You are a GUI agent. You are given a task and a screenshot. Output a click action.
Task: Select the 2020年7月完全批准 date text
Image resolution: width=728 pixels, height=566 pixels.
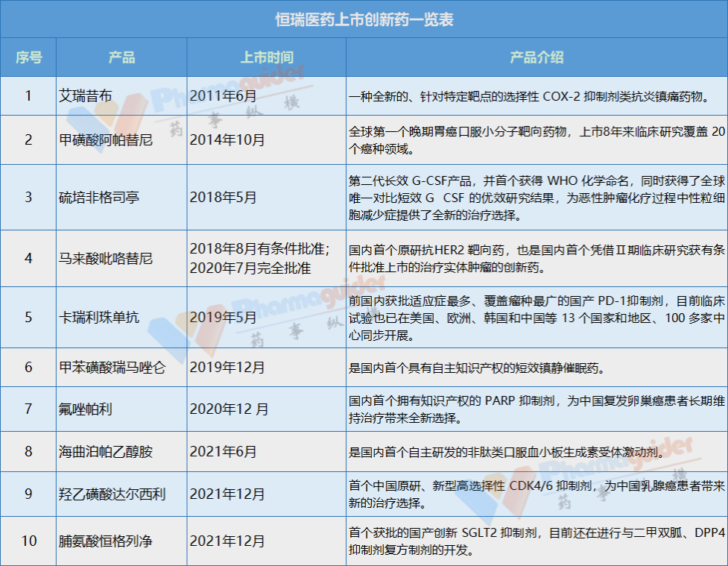point(250,267)
